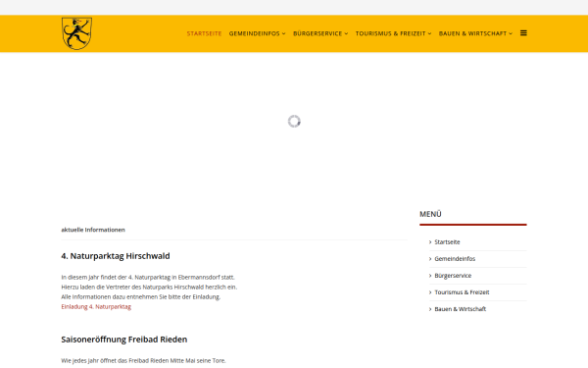Click text line 'Hierzu laden die Vertreter'
Screen dimensions: 588x368
(149, 288)
